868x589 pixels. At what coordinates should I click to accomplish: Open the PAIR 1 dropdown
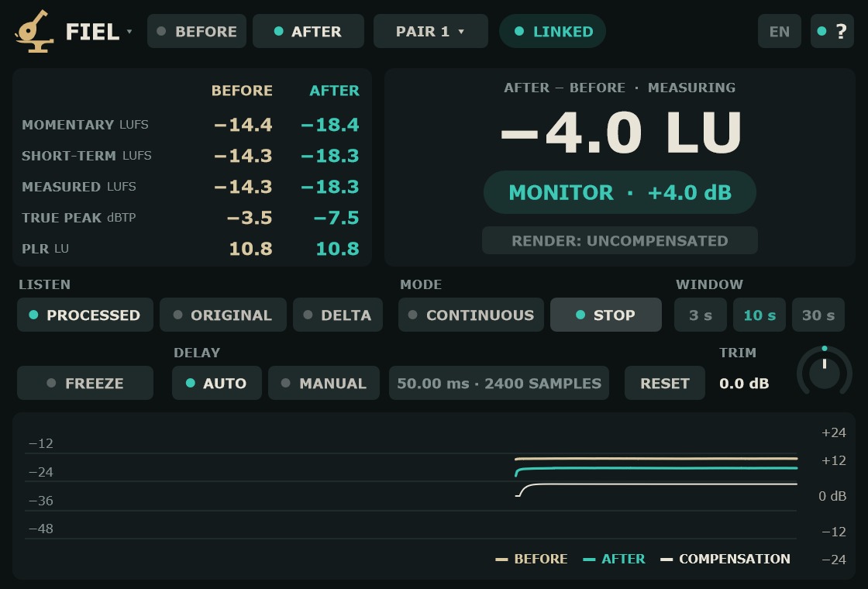tap(431, 32)
